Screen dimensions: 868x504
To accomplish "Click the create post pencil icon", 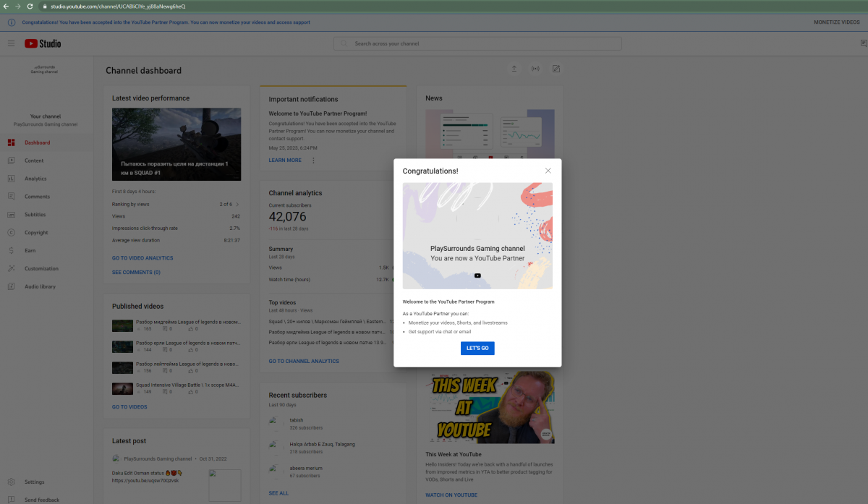I will click(x=556, y=69).
